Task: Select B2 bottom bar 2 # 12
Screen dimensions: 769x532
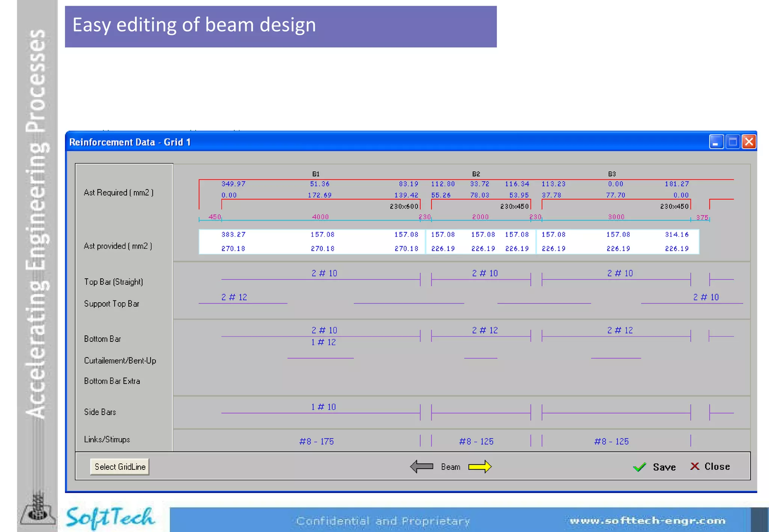Action: (x=485, y=331)
